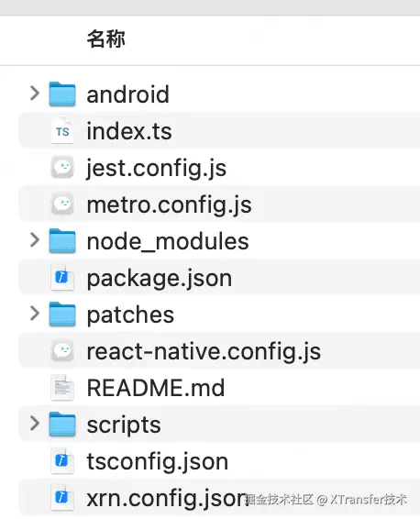Sort by the 名称 column header
Viewport: 420px width, 519px height.
coord(105,39)
